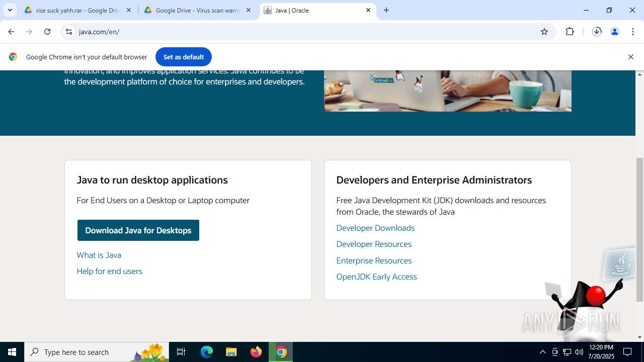Image resolution: width=644 pixels, height=362 pixels.
Task: Close the Java | Oracle tab
Action: point(368,10)
